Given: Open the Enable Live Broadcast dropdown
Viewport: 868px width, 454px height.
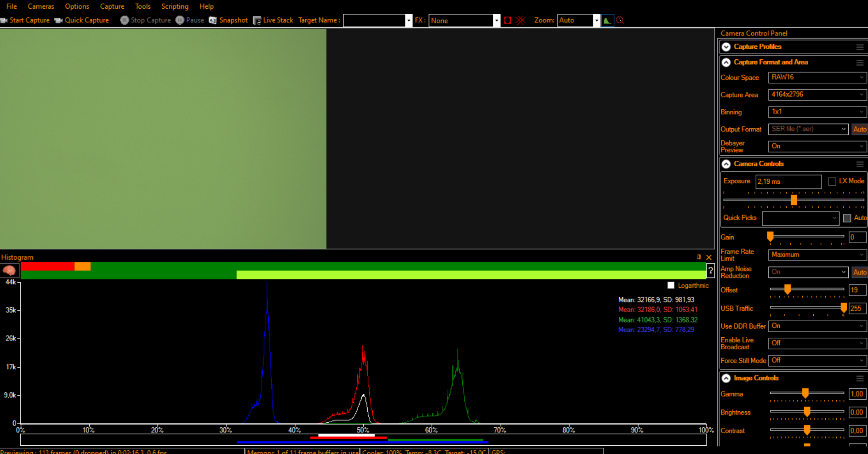Looking at the screenshot, I should [817, 343].
